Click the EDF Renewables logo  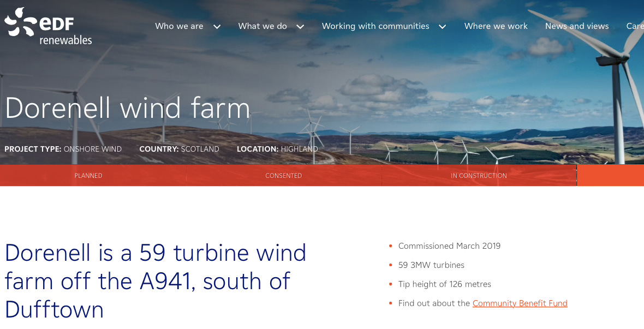tap(48, 26)
